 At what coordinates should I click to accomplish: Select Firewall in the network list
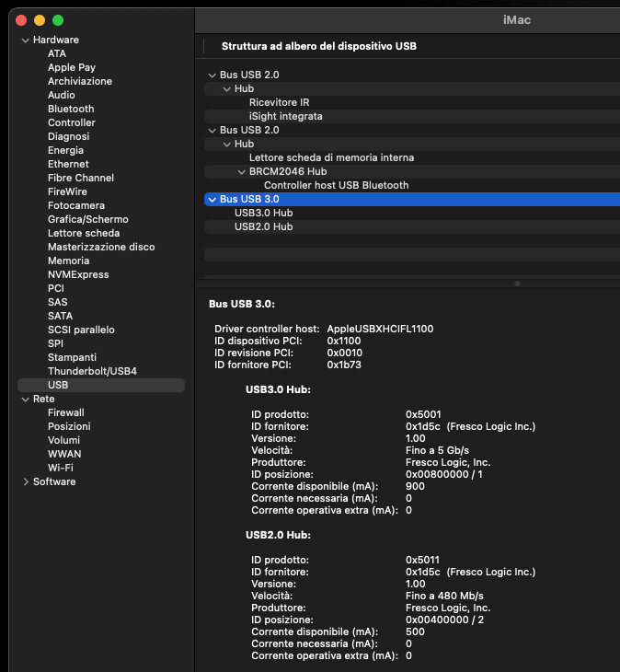(x=65, y=412)
